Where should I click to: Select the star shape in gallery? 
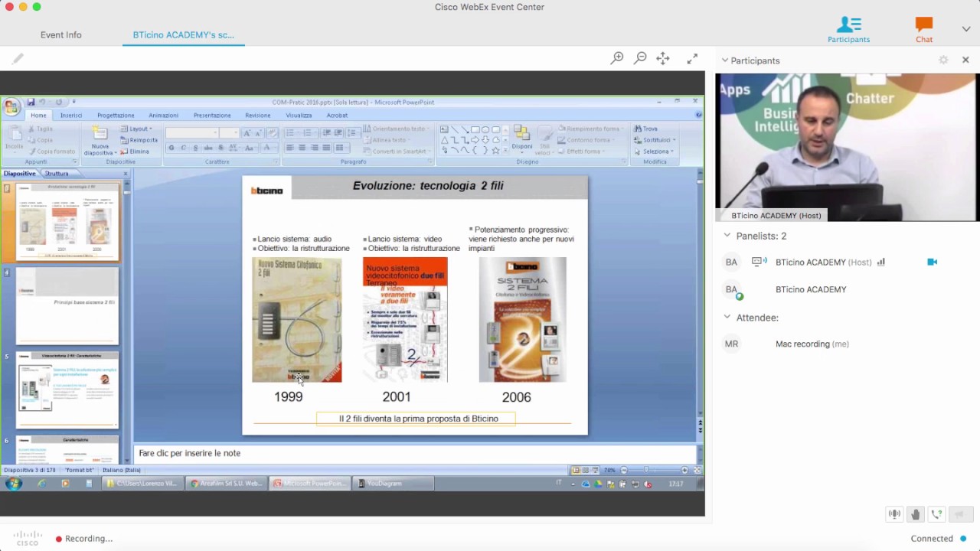point(495,150)
